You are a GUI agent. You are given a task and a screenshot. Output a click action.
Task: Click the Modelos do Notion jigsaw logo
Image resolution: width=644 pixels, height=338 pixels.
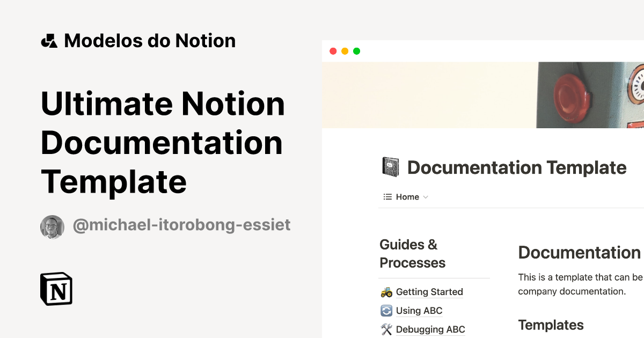(x=49, y=40)
